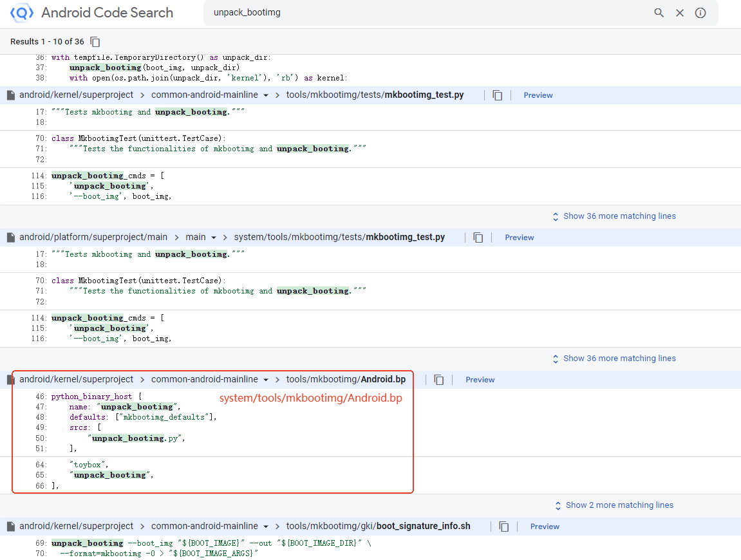Click file icon beside boot_signature_info.sh result

pyautogui.click(x=10, y=526)
